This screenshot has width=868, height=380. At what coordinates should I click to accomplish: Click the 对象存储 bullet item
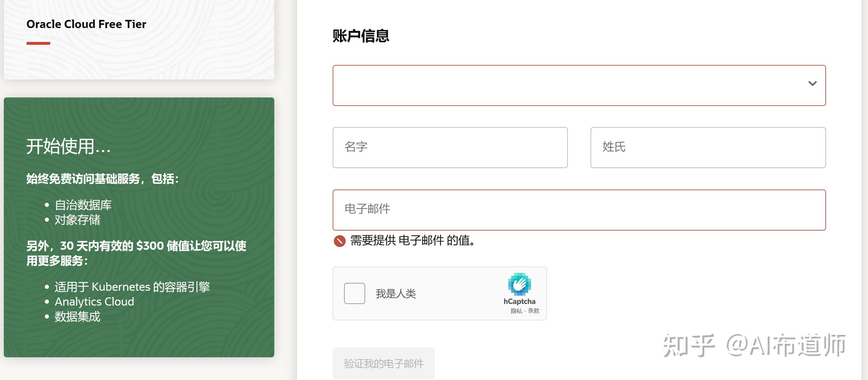tap(77, 220)
